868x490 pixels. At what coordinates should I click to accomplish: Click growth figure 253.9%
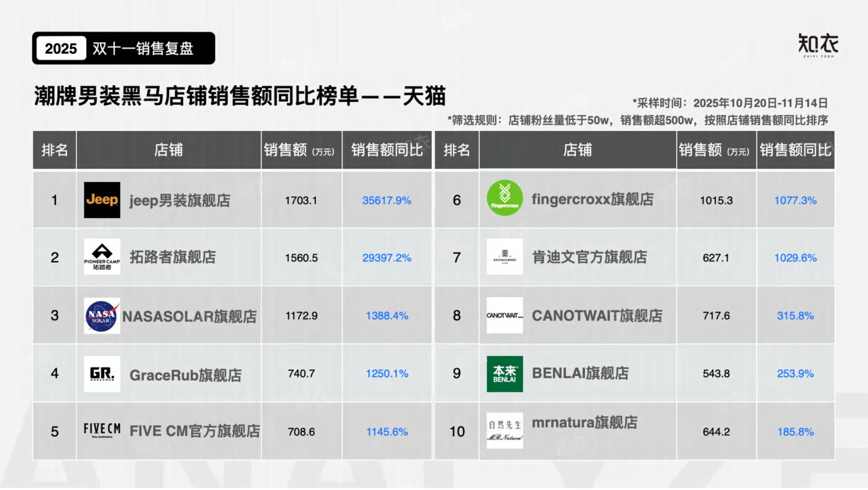pos(795,373)
